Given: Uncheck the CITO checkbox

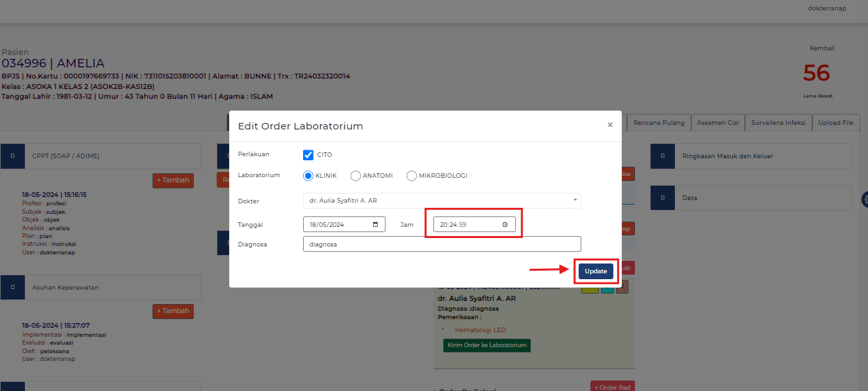Looking at the screenshot, I should tap(308, 155).
